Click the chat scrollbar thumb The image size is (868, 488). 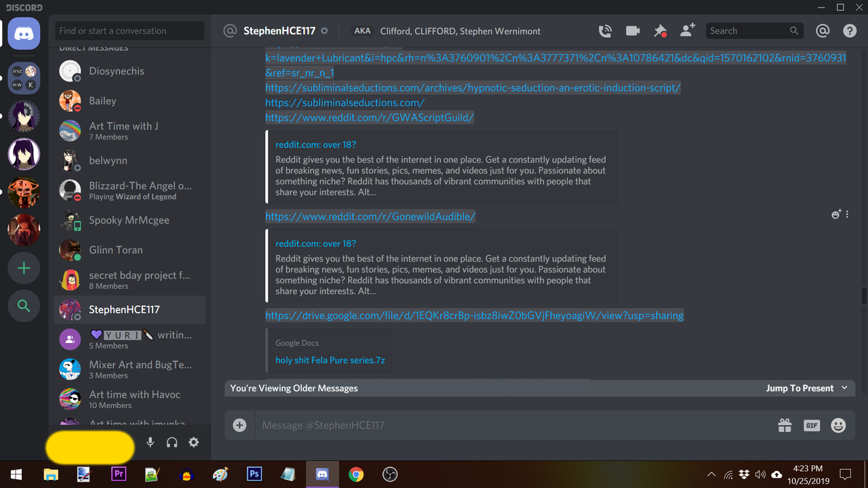pyautogui.click(x=864, y=297)
